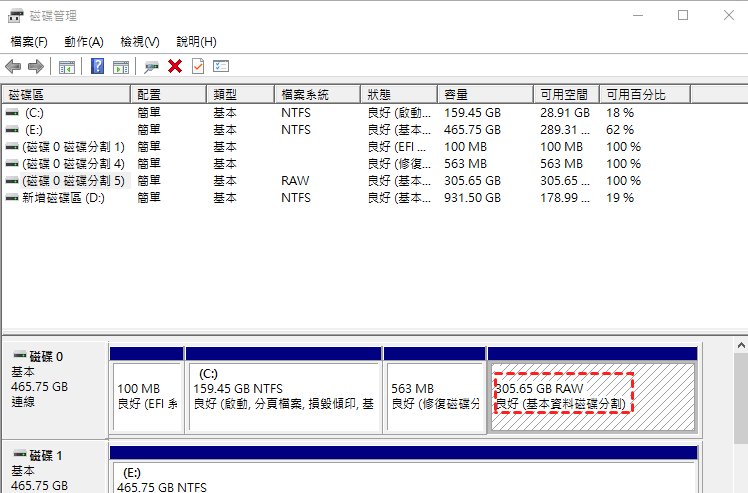Select the 新增磁碟區 (D:) volume row
This screenshot has height=493, width=748.
tap(62, 198)
